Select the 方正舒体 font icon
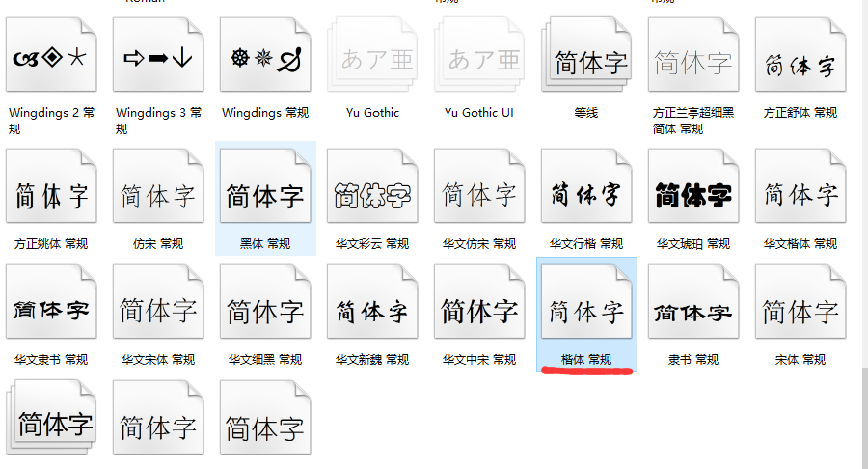 pyautogui.click(x=800, y=54)
